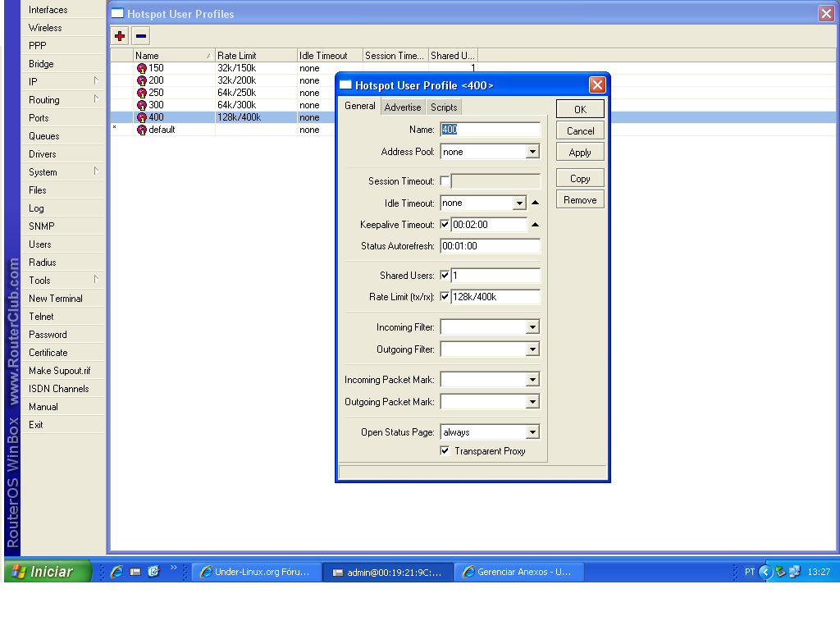Screen dimensions: 840x630
Task: Open the Tools menu
Action: 63,281
